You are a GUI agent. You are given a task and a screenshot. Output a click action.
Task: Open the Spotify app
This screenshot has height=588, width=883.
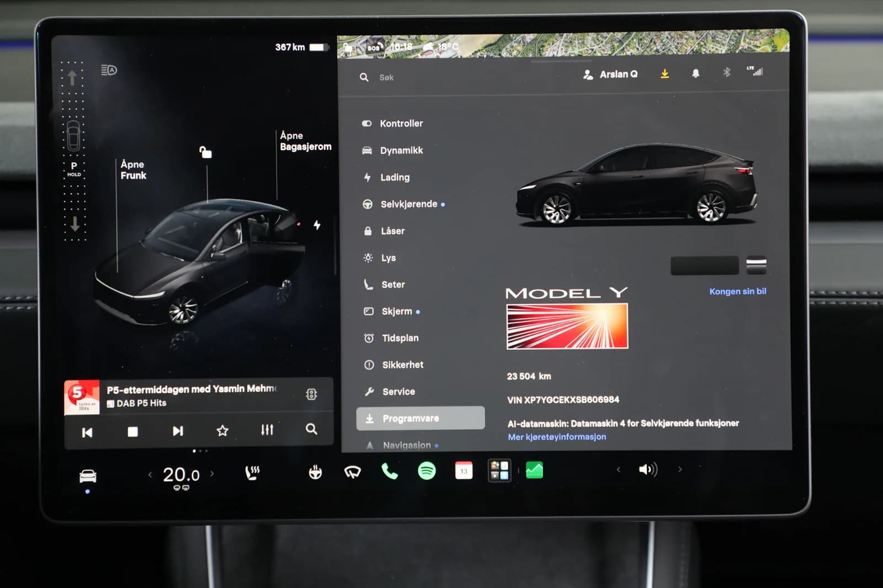pos(427,471)
